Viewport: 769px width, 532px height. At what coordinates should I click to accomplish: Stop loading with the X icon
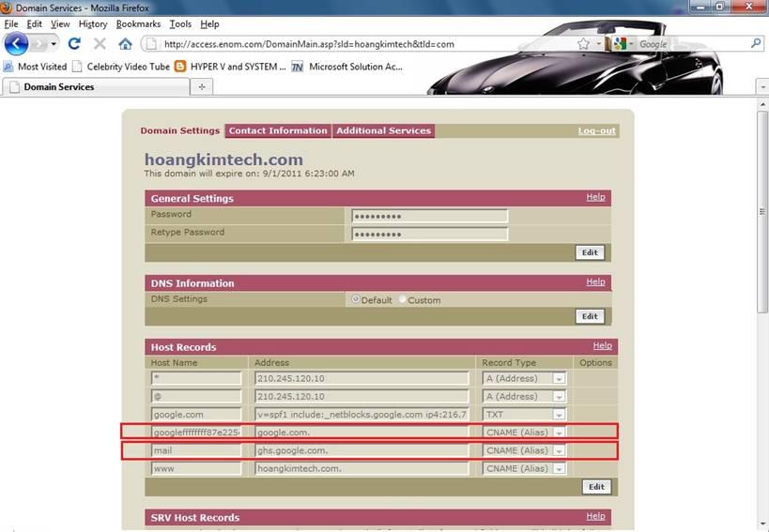(x=100, y=44)
